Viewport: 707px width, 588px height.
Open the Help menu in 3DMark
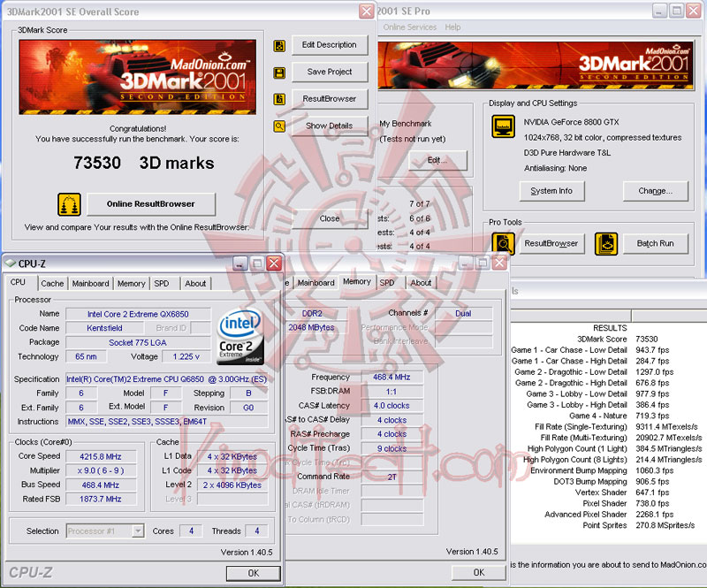click(452, 27)
